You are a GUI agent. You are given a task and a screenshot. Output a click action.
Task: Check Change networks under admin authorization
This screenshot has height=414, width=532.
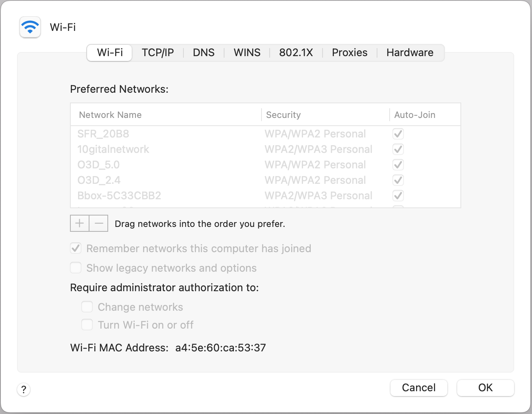click(87, 307)
